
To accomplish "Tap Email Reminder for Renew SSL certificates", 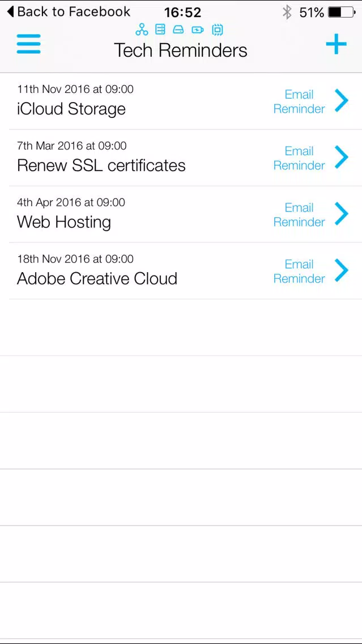I will [299, 158].
